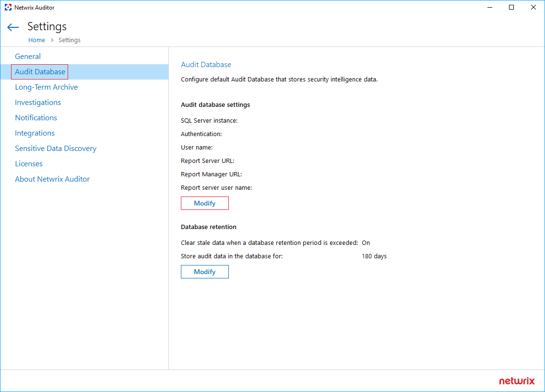The width and height of the screenshot is (545, 392).
Task: Open the Notifications settings section
Action: pyautogui.click(x=36, y=117)
